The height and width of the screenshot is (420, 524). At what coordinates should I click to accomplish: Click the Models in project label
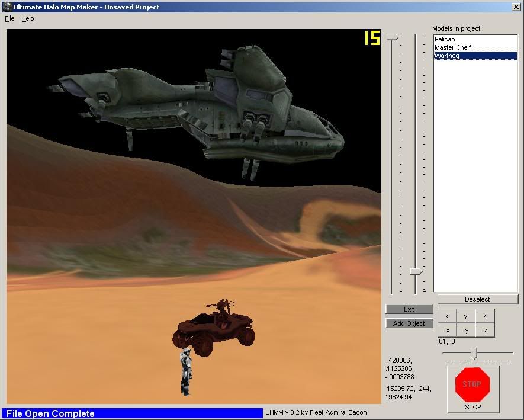[x=457, y=29]
